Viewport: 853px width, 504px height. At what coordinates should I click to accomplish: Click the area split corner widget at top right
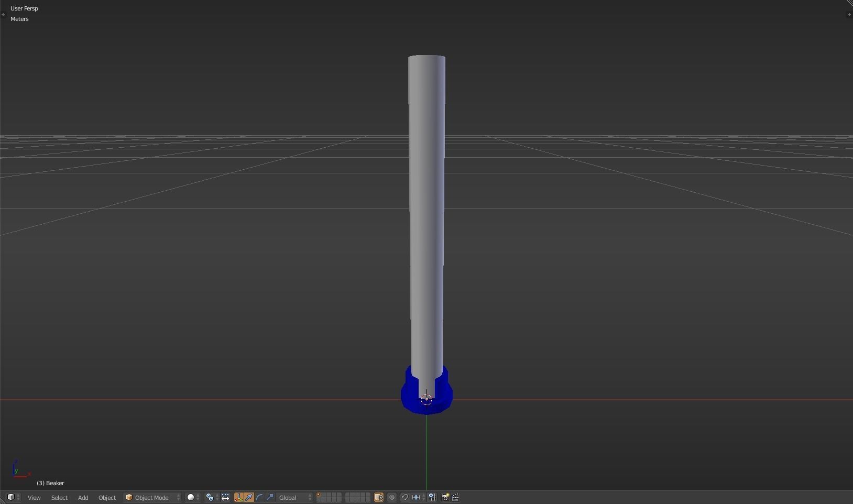pos(849,3)
